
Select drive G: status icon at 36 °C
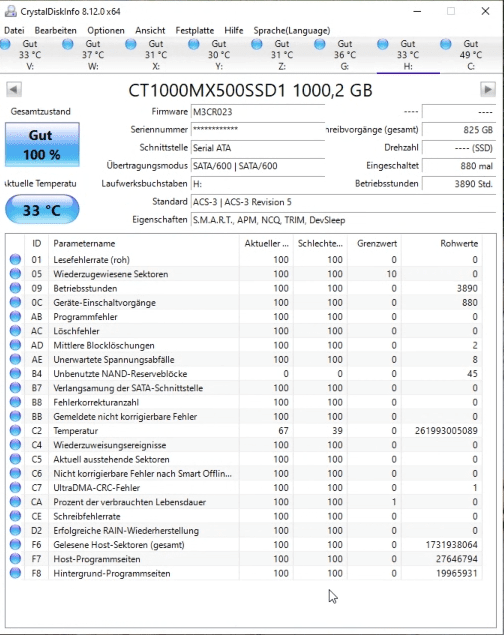click(x=320, y=44)
